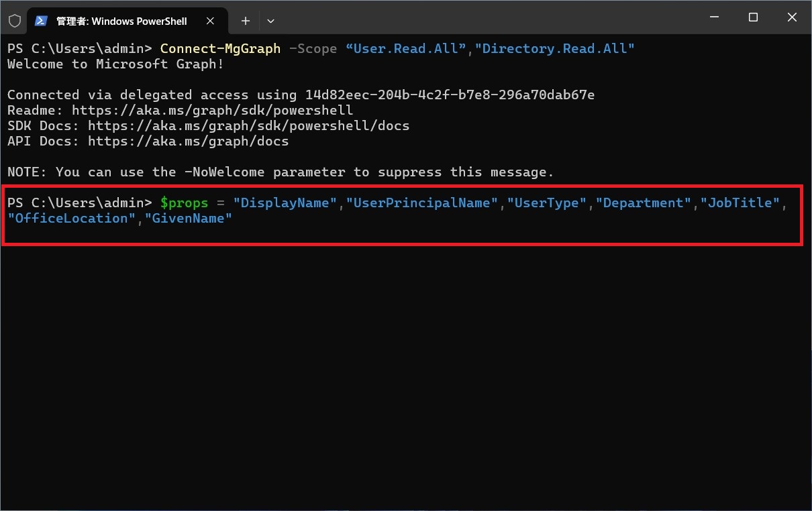This screenshot has height=511, width=812.
Task: Click the delegated access client ID GUID
Action: (450, 95)
